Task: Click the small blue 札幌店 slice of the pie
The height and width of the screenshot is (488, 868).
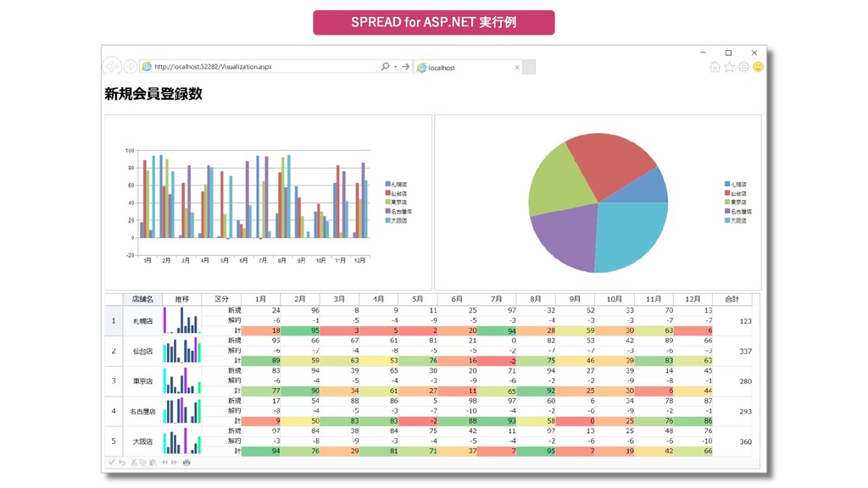Action: click(x=645, y=188)
